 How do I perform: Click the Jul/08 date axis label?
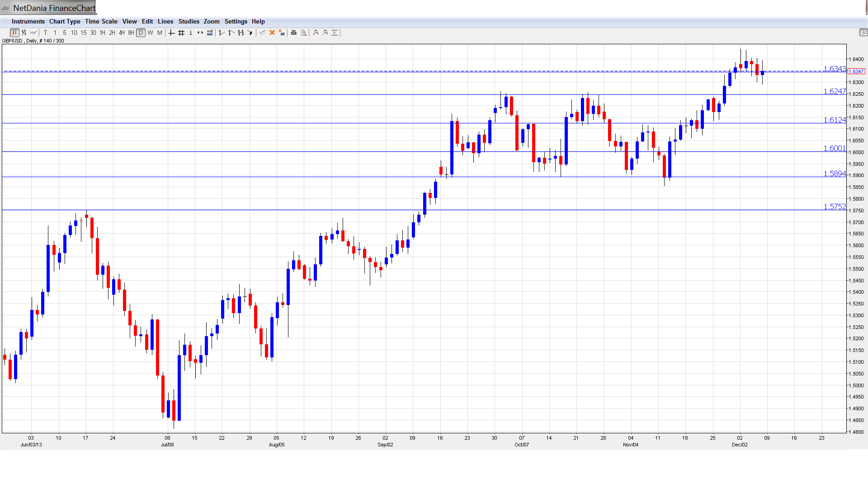167,445
